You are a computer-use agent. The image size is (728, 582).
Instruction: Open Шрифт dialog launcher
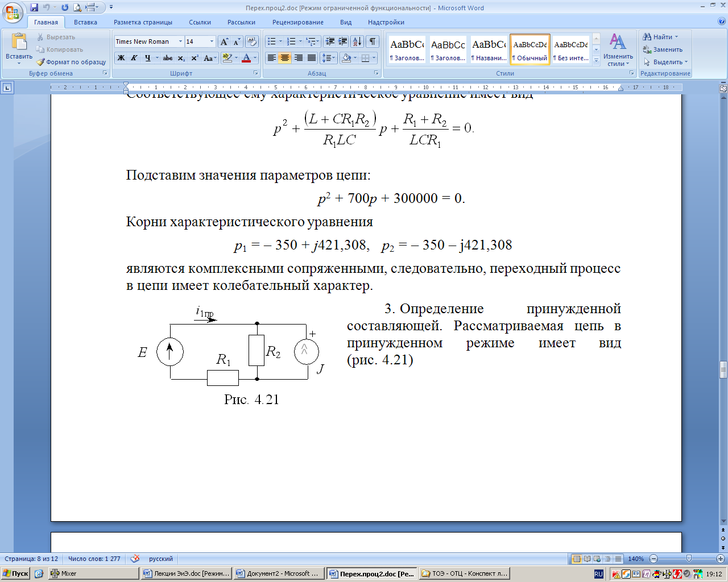click(x=255, y=73)
